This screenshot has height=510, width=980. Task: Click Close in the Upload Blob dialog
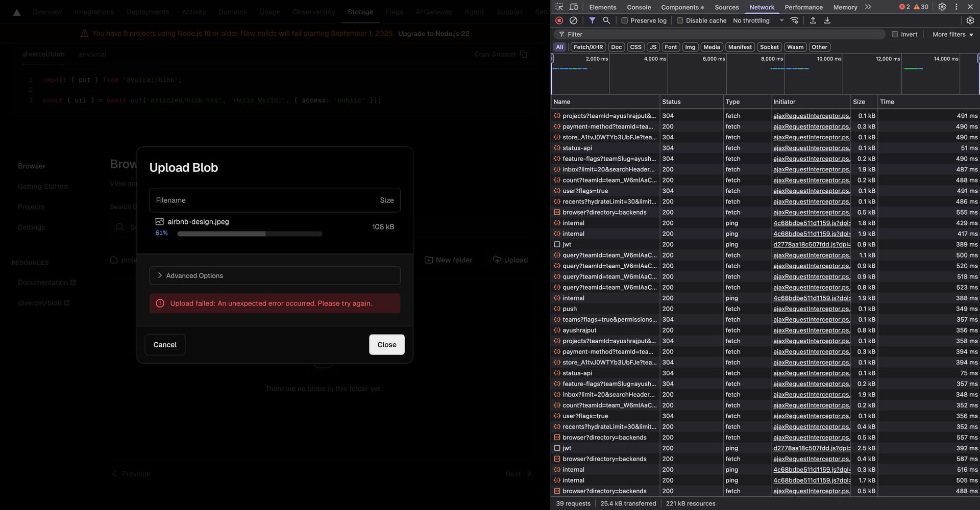[x=387, y=345]
